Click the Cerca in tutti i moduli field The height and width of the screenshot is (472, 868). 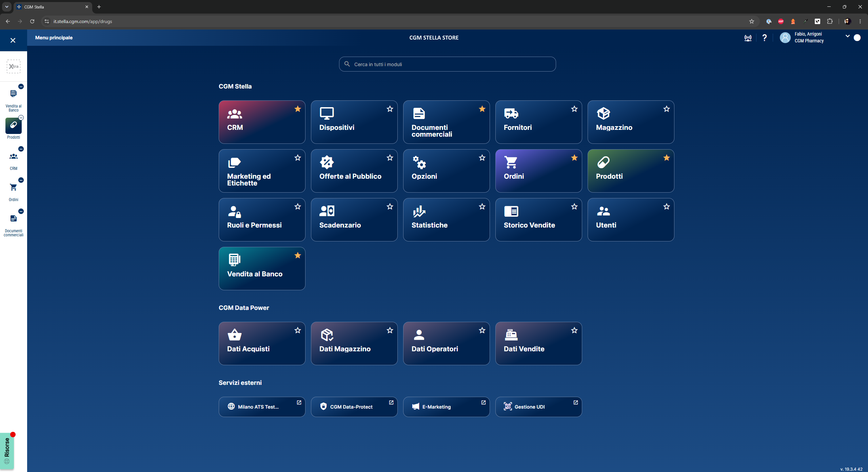click(x=447, y=64)
